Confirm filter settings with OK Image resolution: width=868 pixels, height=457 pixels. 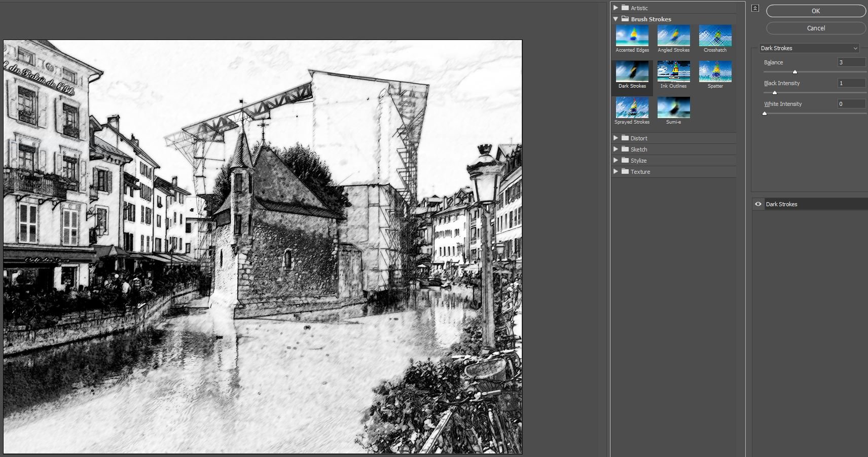[x=815, y=11]
